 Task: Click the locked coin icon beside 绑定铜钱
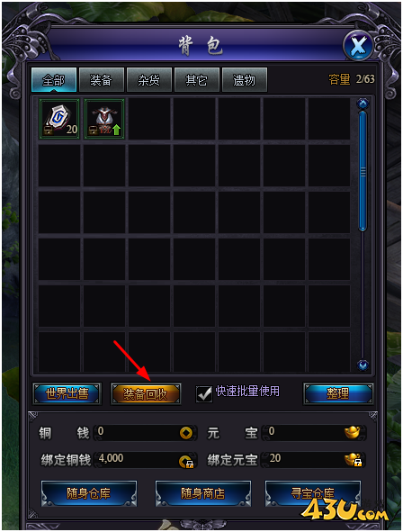tap(186, 462)
